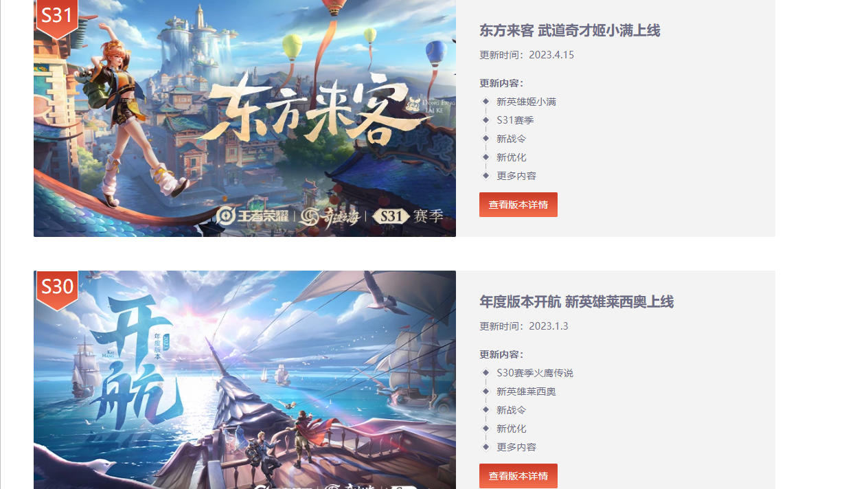This screenshot has height=489, width=868.
Task: Open 查看版本详情 for the S30 update
Action: [x=518, y=476]
